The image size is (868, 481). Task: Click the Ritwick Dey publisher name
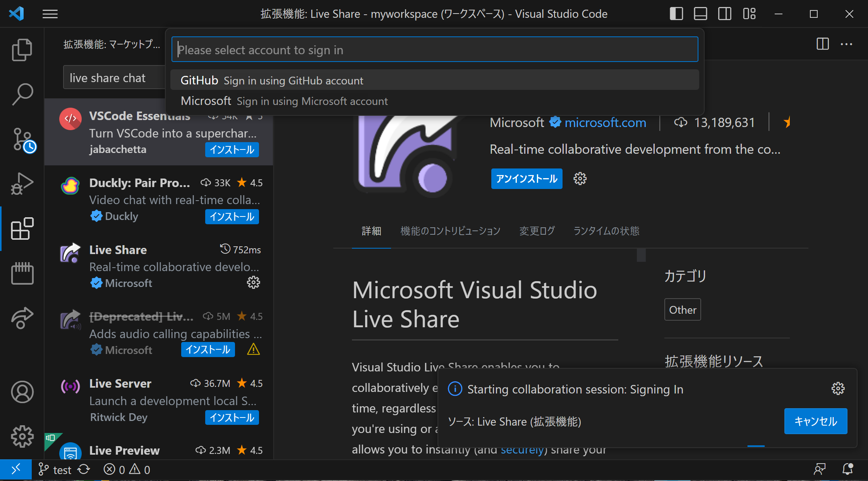119,417
